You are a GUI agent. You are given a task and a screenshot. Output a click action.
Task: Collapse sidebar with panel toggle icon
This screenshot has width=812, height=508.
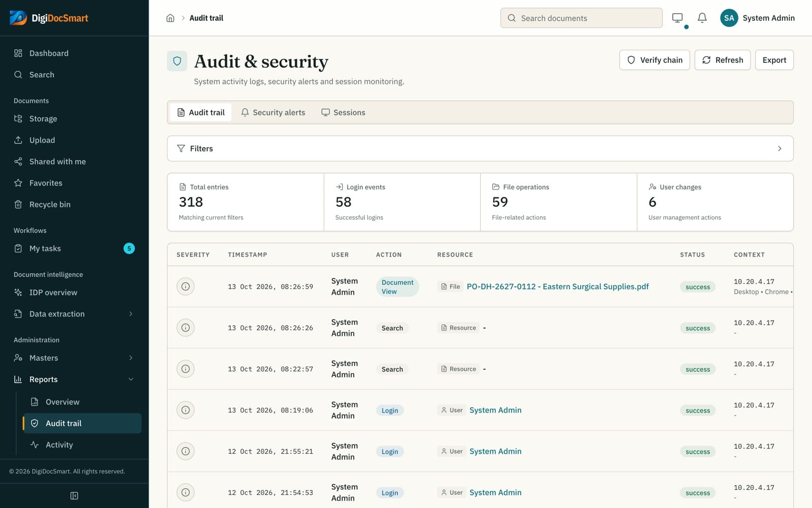pos(74,496)
